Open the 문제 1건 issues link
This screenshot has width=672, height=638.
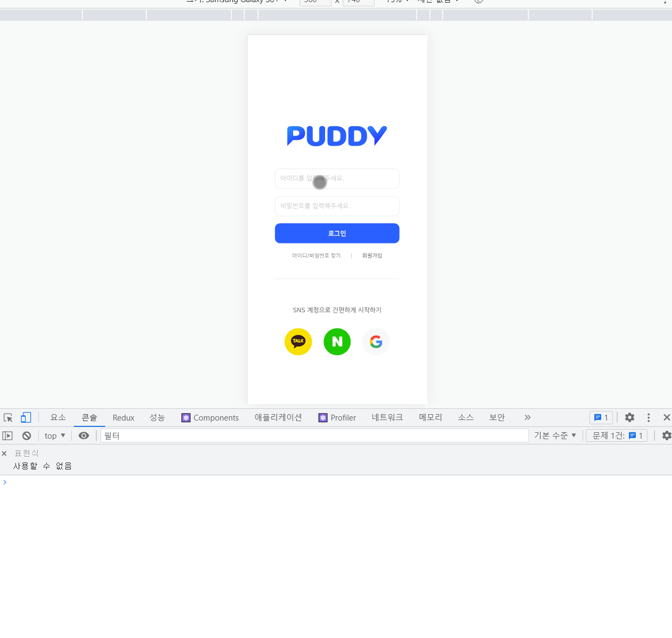(x=617, y=436)
